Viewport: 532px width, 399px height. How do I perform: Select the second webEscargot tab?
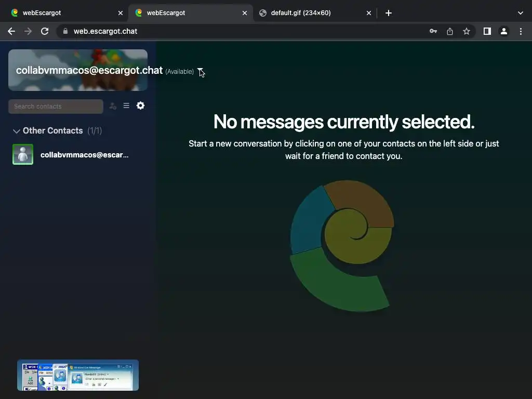(190, 13)
